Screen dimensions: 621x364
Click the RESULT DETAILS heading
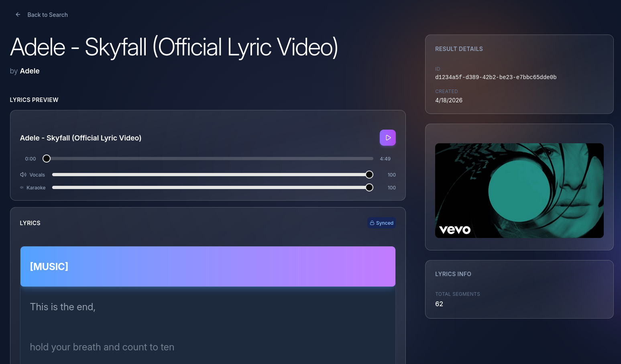459,49
